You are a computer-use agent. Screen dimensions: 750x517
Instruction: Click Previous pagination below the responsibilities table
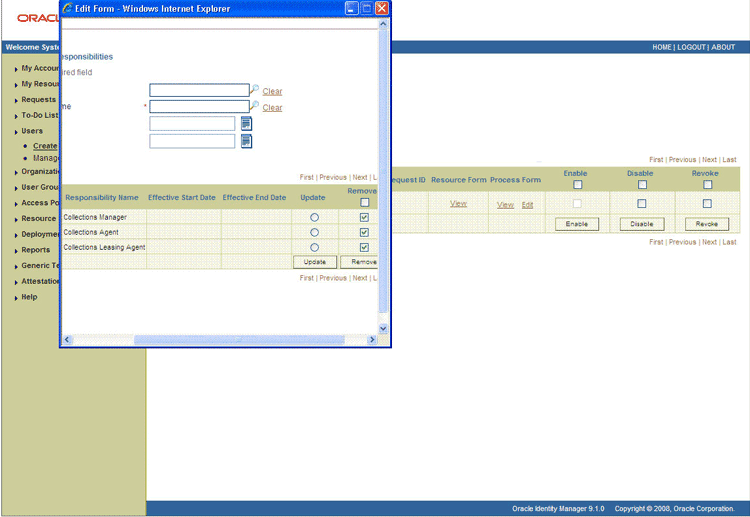click(x=333, y=278)
